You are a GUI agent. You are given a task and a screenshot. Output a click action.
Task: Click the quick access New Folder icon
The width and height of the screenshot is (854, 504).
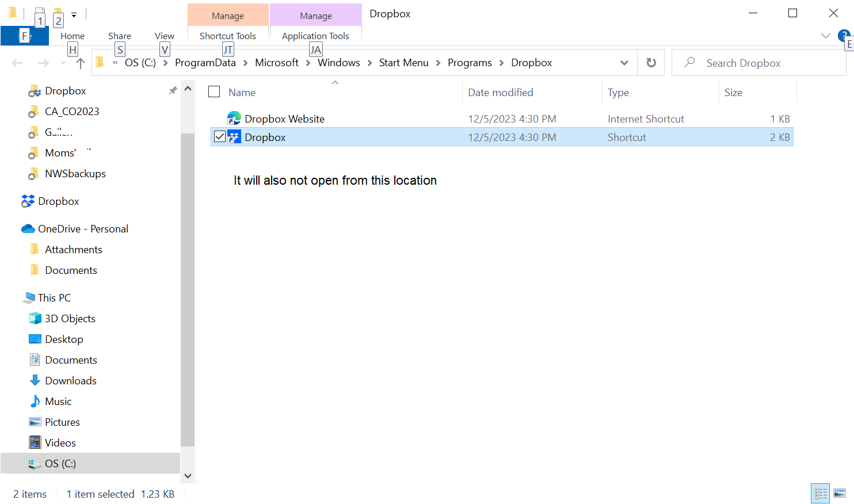point(58,13)
